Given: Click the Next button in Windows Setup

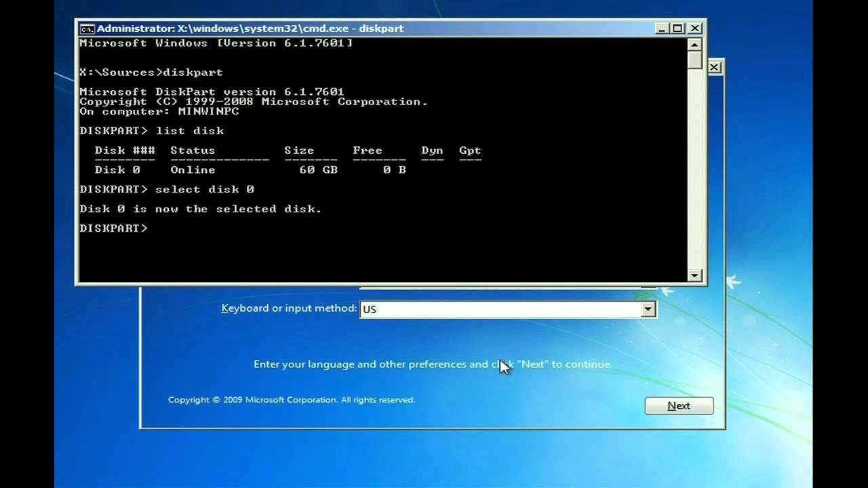Looking at the screenshot, I should (679, 405).
